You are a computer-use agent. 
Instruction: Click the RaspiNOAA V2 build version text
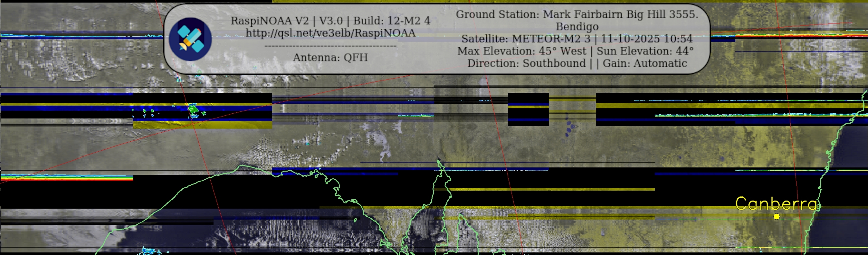(330, 21)
